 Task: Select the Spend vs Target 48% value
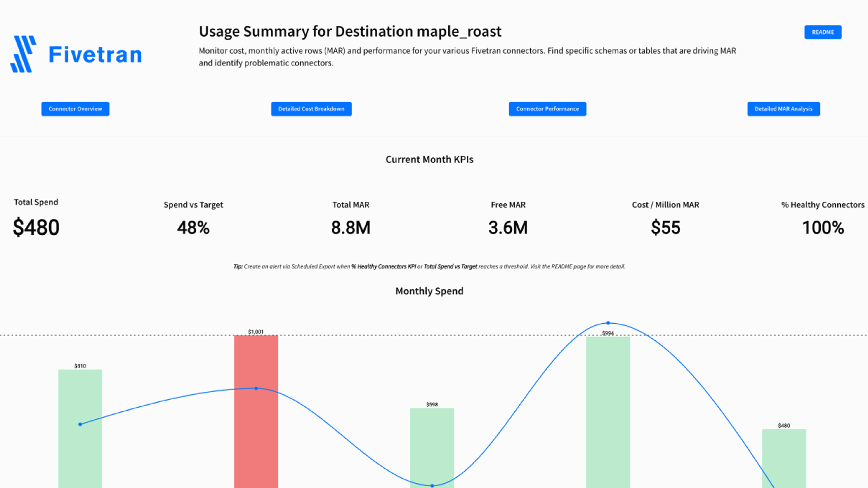click(193, 228)
